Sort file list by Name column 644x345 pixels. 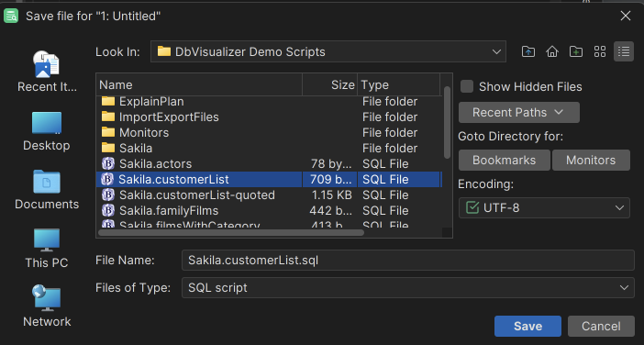point(200,85)
